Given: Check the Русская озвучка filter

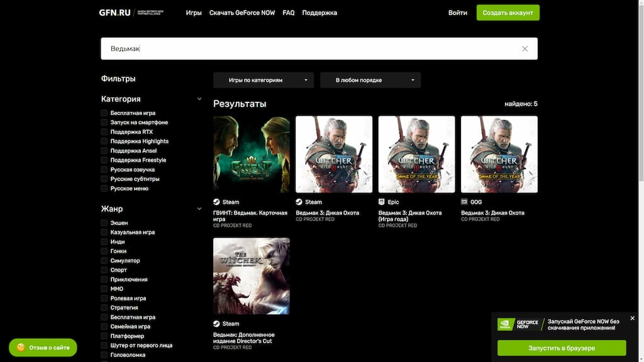Looking at the screenshot, I should [104, 170].
